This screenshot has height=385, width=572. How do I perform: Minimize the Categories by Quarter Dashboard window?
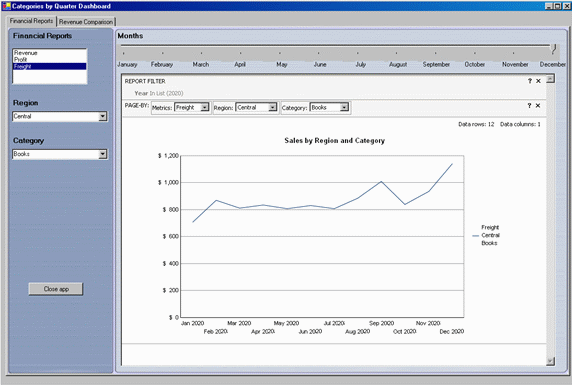coord(549,6)
